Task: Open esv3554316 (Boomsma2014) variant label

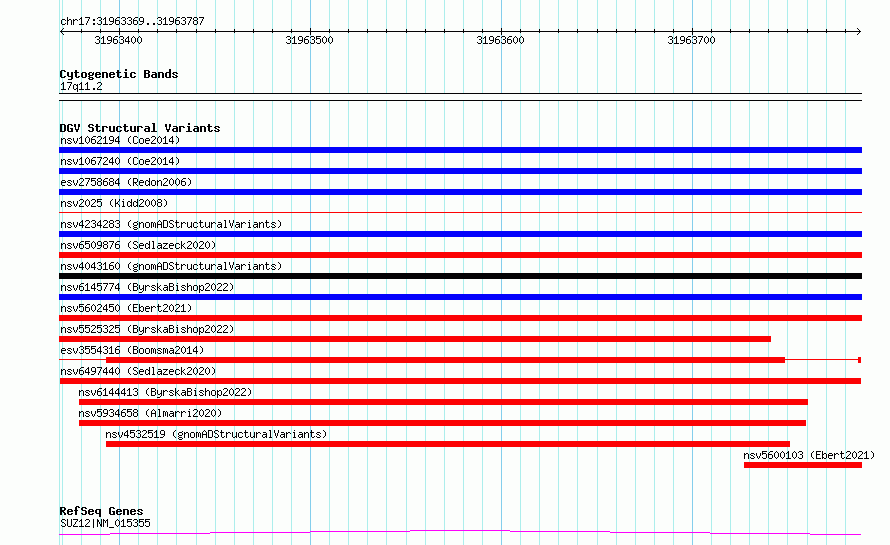Action: click(132, 350)
